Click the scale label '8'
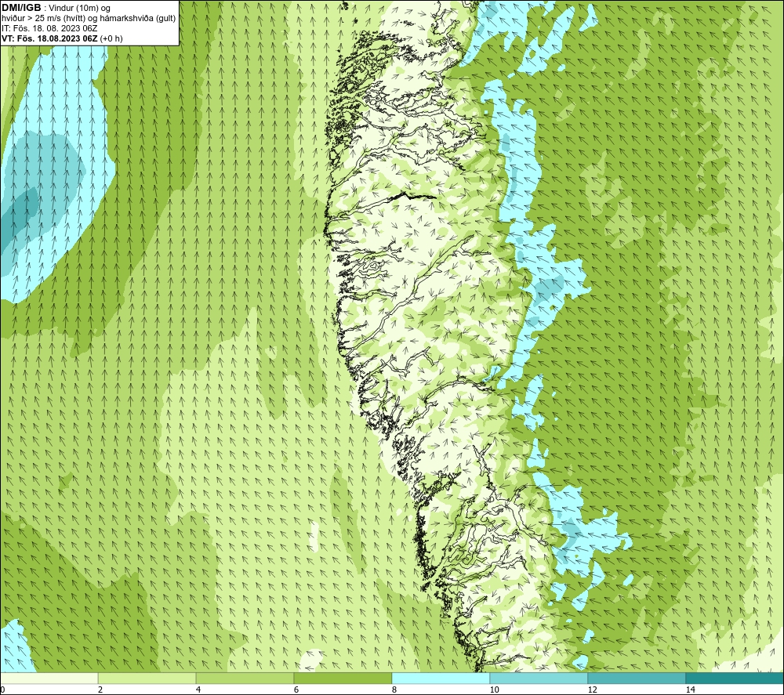The height and width of the screenshot is (695, 784). [x=394, y=690]
